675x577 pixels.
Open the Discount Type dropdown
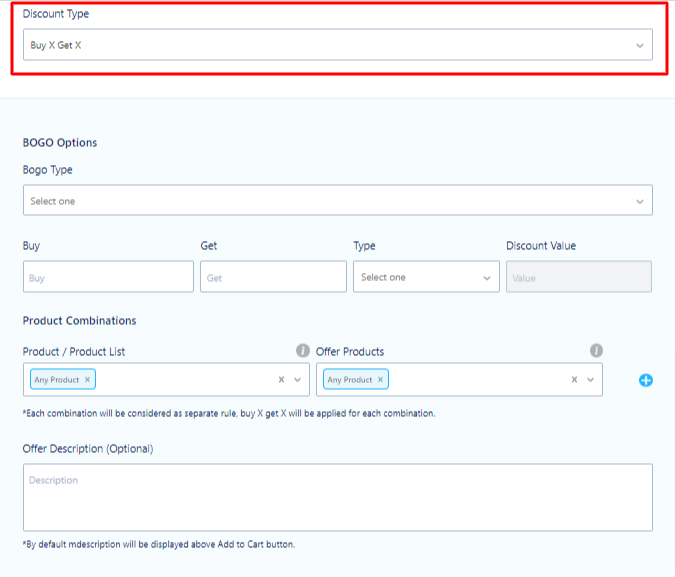tap(338, 45)
